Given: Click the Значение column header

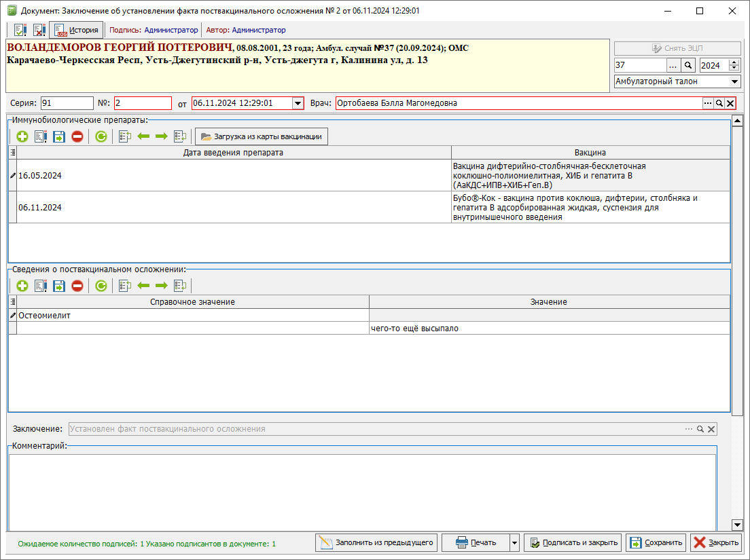Looking at the screenshot, I should pos(549,302).
